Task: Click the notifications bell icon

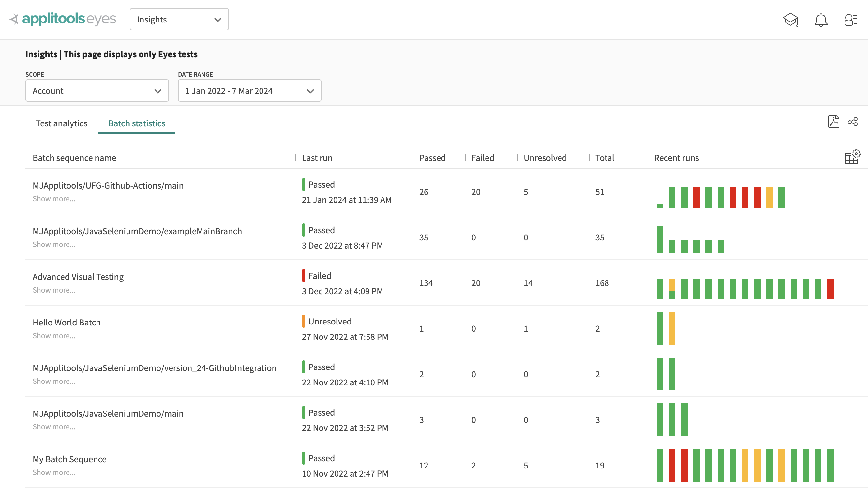Action: 821,19
